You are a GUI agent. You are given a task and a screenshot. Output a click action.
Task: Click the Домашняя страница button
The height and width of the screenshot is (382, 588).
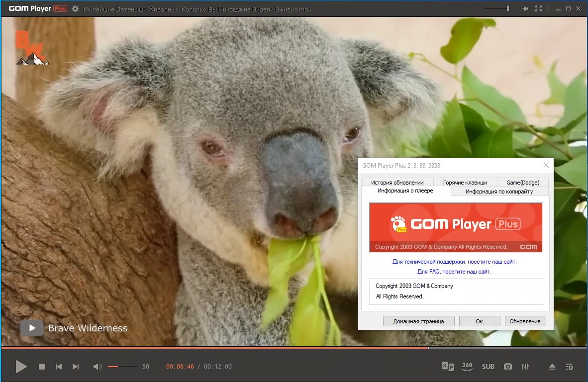[418, 321]
